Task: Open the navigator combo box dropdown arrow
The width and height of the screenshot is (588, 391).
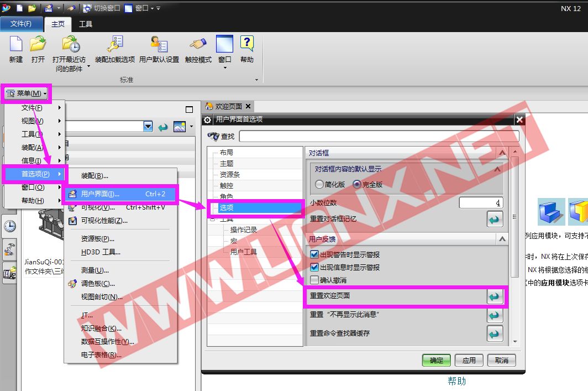Action: click(148, 127)
